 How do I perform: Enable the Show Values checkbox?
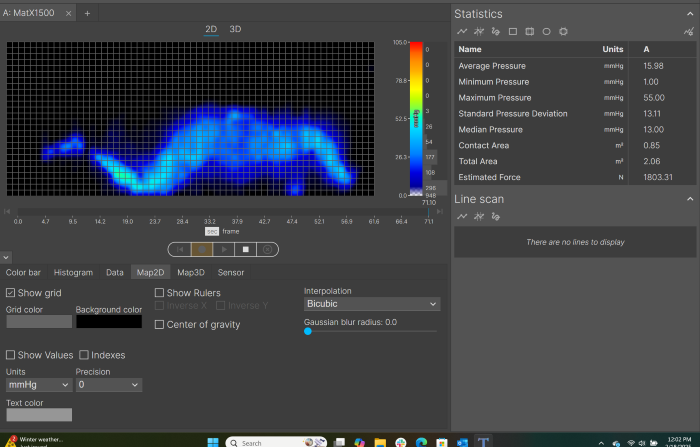(x=10, y=355)
